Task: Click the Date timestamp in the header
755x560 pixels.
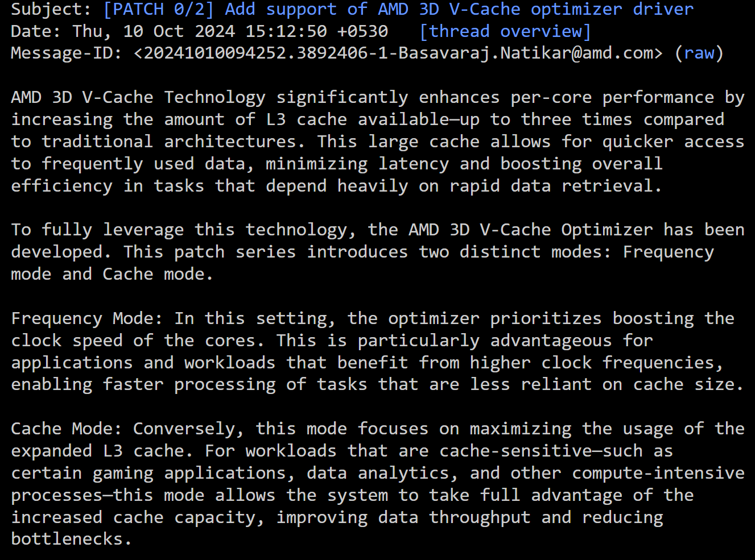Action: pos(230,31)
